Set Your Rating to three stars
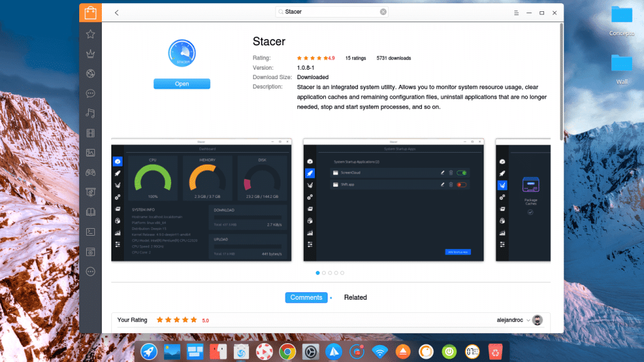Viewport: 644px width, 362px height. (x=177, y=320)
